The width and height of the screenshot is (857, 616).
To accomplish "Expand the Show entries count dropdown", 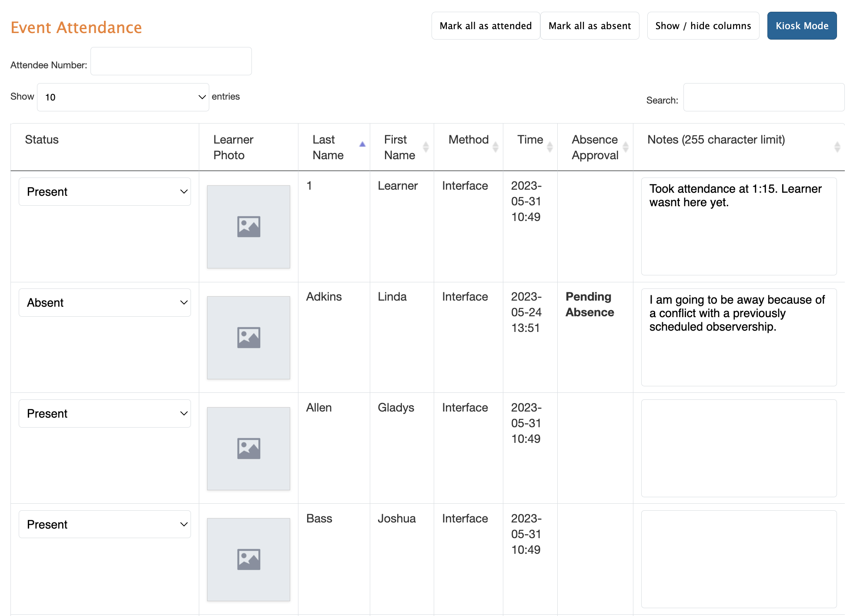I will pos(123,97).
